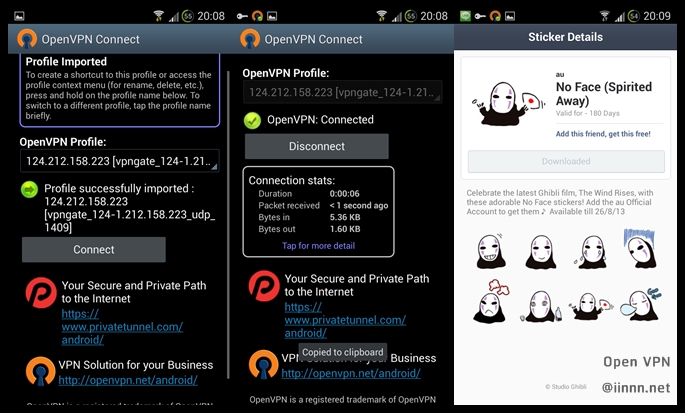Viewport: 685px width, 413px height.
Task: Open openvpn.net/android link in left screen
Action: 127,380
